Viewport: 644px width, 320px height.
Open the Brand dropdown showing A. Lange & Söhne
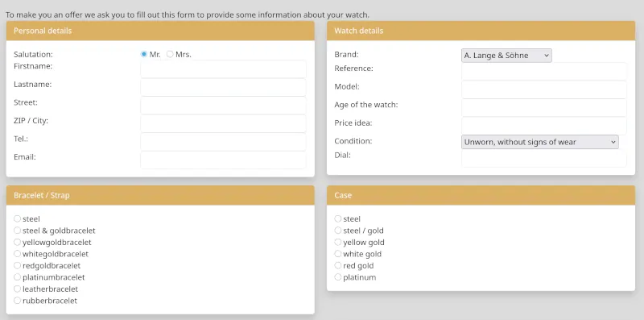click(506, 56)
